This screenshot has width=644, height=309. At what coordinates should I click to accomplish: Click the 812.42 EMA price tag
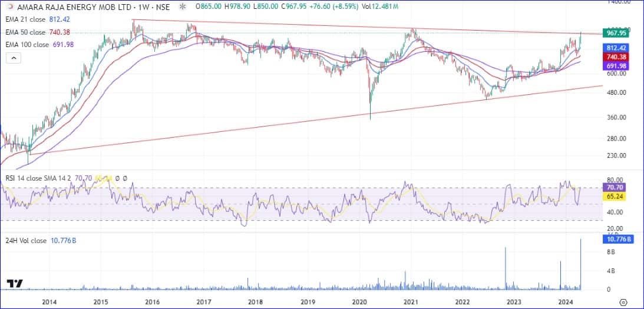(615, 48)
